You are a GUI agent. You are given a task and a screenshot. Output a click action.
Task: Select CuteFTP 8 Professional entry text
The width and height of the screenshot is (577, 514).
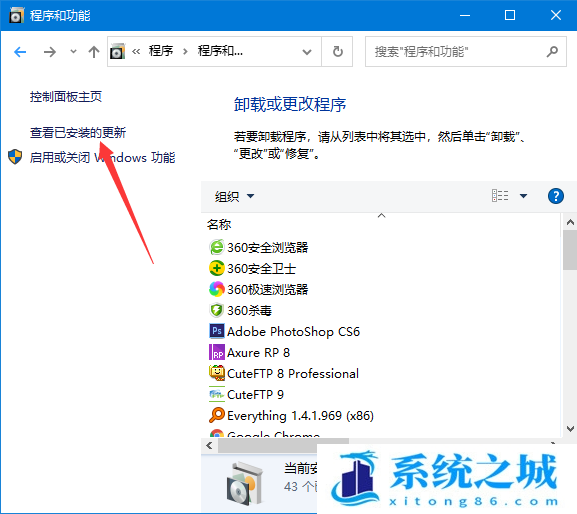[293, 373]
